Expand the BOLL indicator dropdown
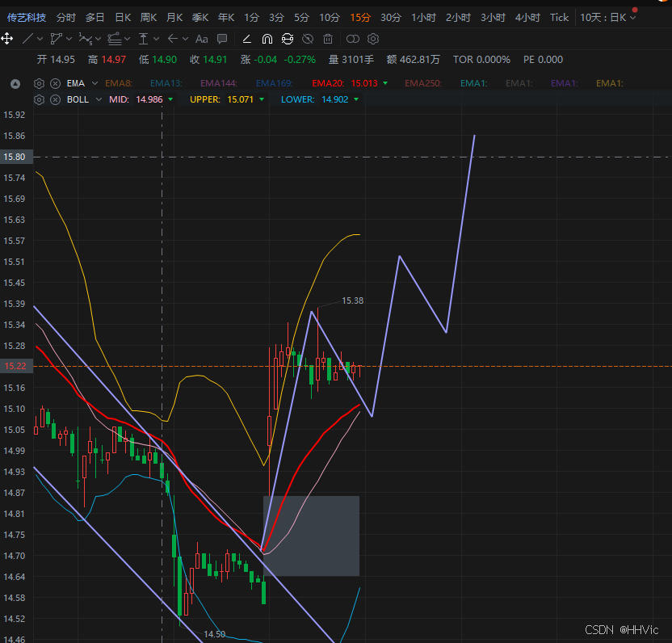672x643 pixels. 99,99
